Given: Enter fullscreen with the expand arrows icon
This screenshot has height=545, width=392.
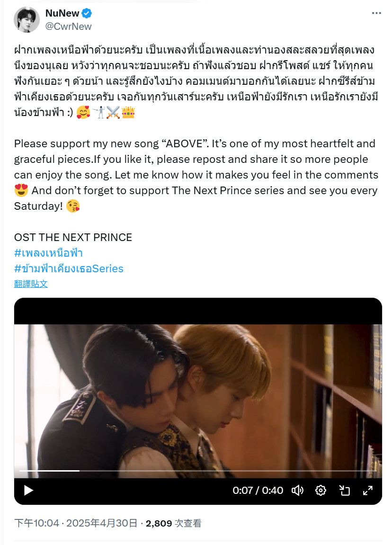Looking at the screenshot, I should tap(368, 491).
